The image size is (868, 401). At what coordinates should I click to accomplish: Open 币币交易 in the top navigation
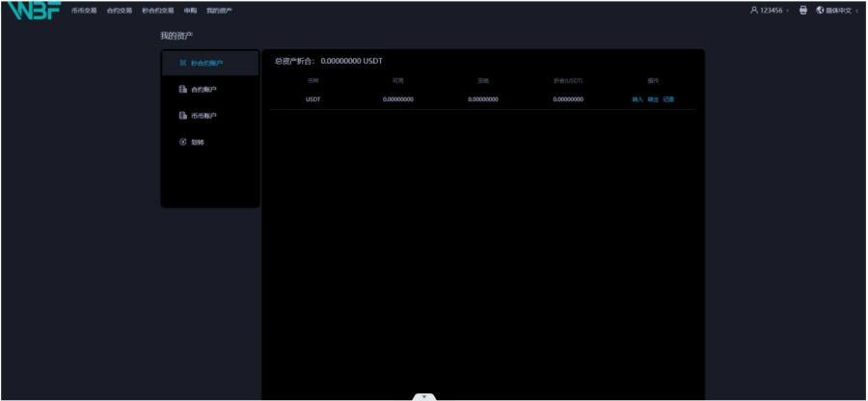point(84,11)
